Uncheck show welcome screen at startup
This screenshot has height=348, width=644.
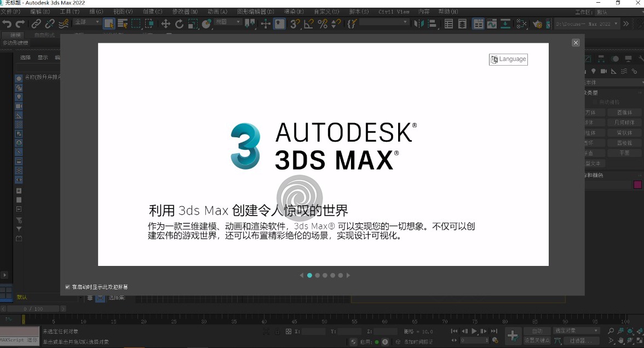tap(67, 287)
